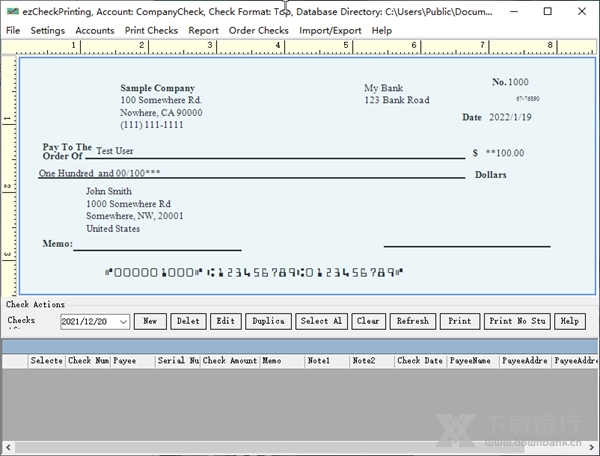Sort by the Note2 column header
This screenshot has width=600, height=456.
pos(372,361)
